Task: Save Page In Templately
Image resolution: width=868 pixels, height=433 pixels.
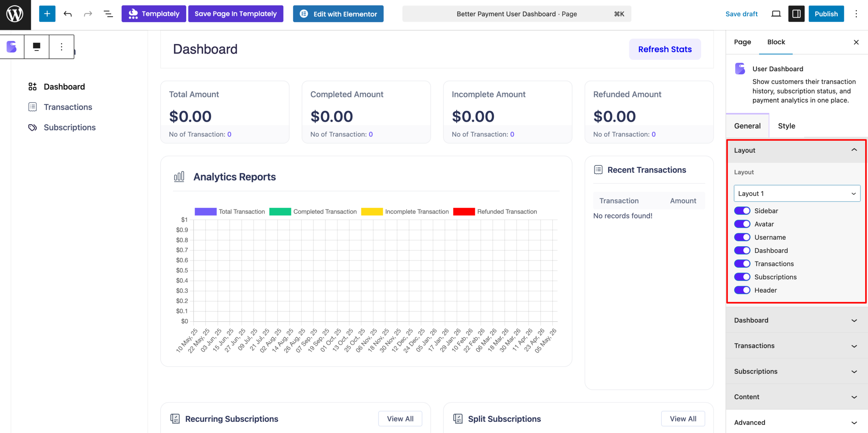Action: pyautogui.click(x=236, y=14)
